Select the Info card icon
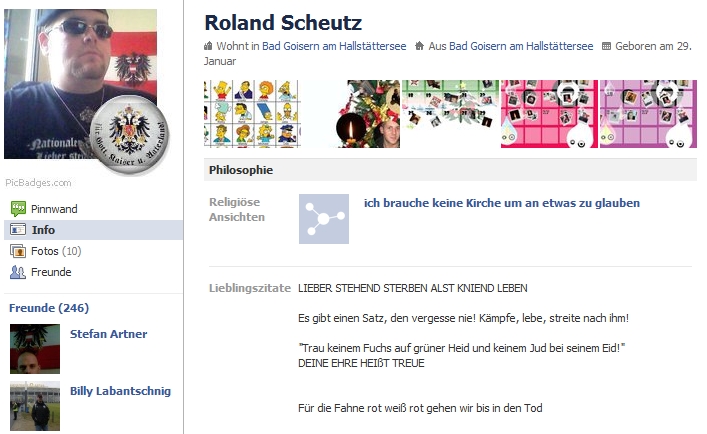This screenshot has width=707, height=434. tap(18, 230)
